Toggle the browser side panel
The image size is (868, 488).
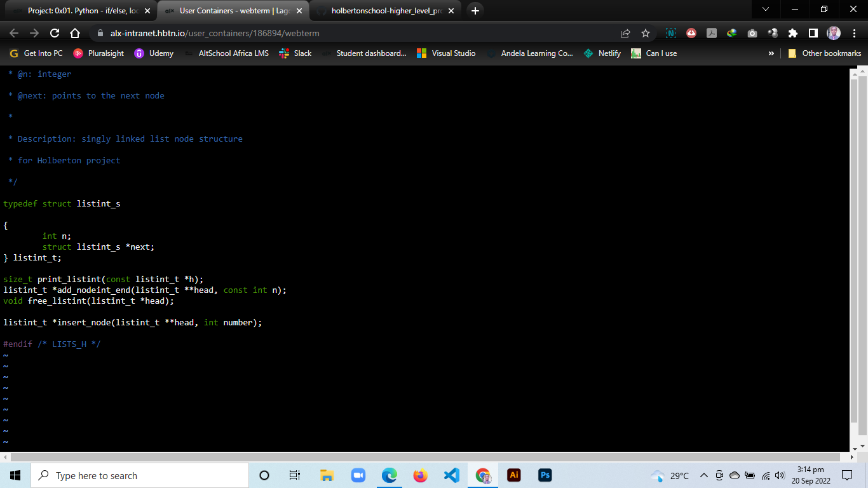[813, 33]
